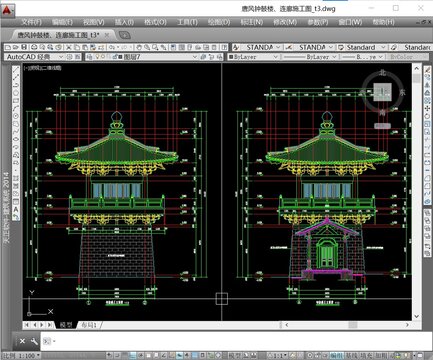Toggle the 模型 space status button
This screenshot has height=360, width=433.
[234, 356]
